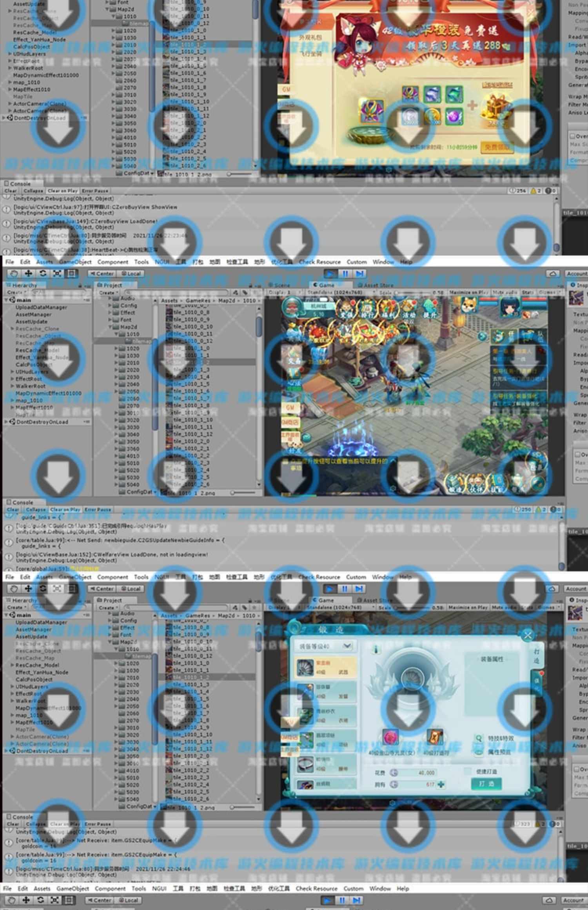Click Play in the lowest, cut-off editor toolbar
The height and width of the screenshot is (910, 588).
point(328,900)
